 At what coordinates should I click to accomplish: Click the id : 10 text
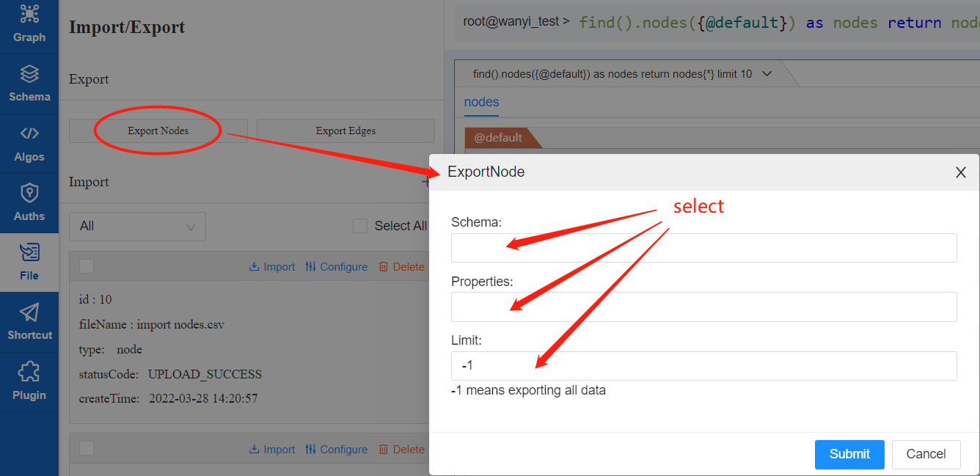point(95,299)
